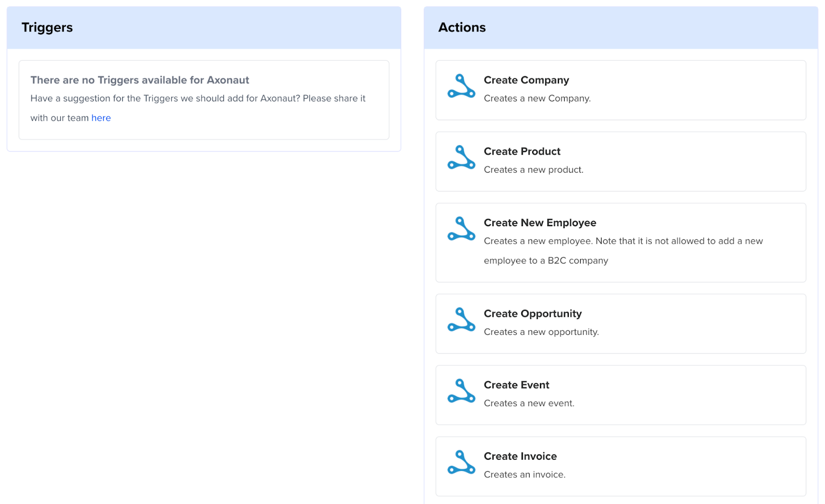Click the Axonaut icon beside Create Invoice
The height and width of the screenshot is (504, 825).
(461, 462)
